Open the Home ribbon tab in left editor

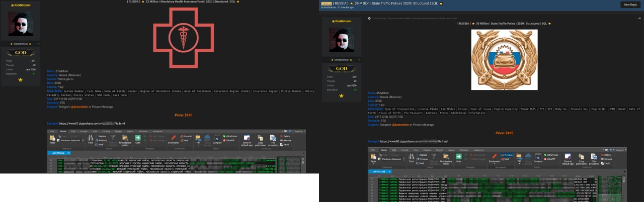tap(63, 131)
